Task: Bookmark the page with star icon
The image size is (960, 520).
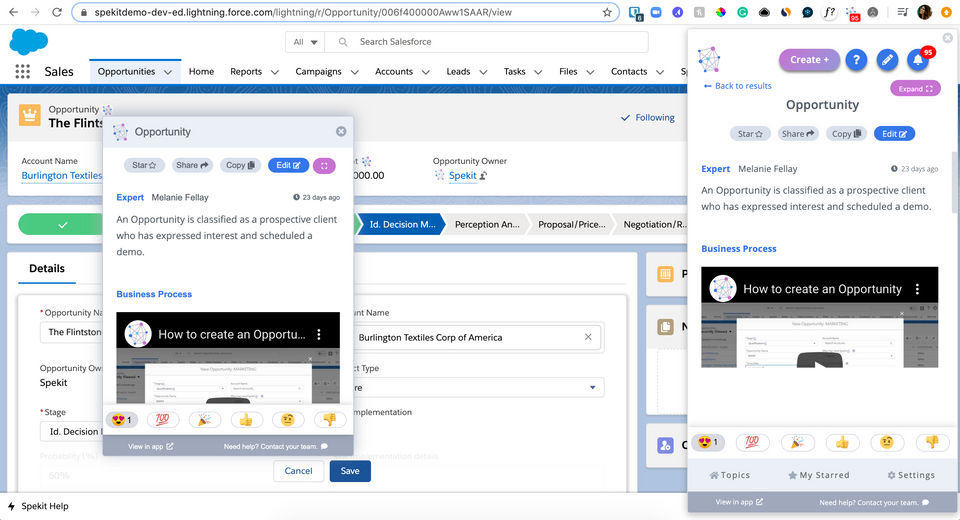Action: (607, 12)
